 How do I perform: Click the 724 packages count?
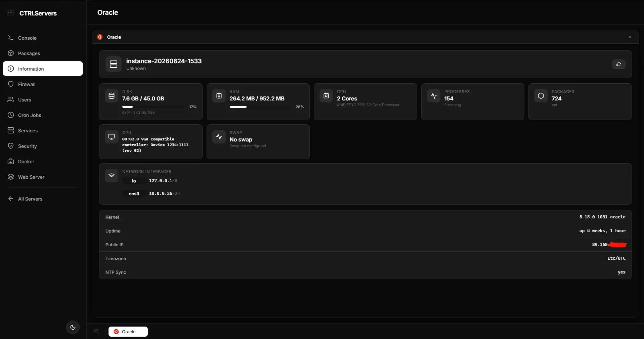[556, 98]
